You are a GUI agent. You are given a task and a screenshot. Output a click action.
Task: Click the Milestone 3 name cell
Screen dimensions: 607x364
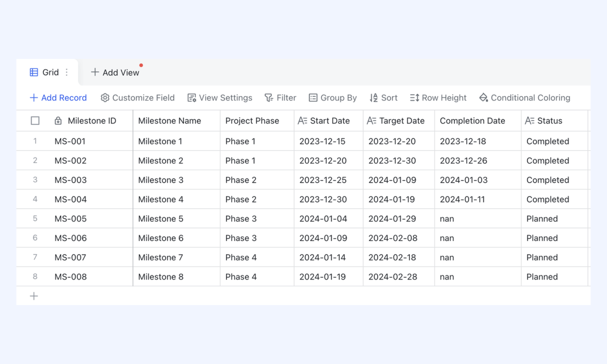pyautogui.click(x=177, y=180)
